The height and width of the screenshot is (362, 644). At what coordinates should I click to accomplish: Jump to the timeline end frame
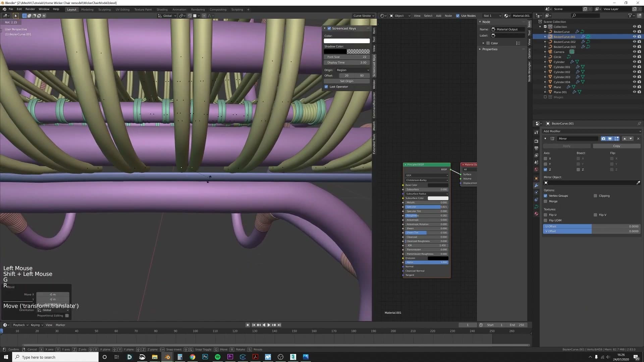click(279, 325)
